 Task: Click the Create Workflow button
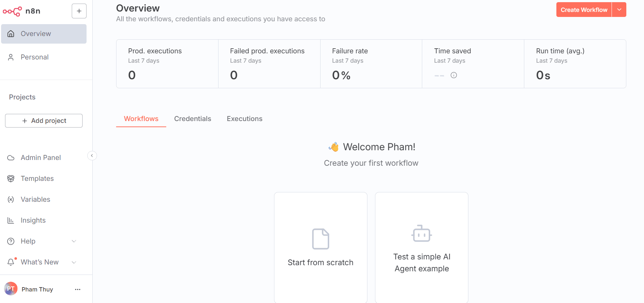click(583, 10)
